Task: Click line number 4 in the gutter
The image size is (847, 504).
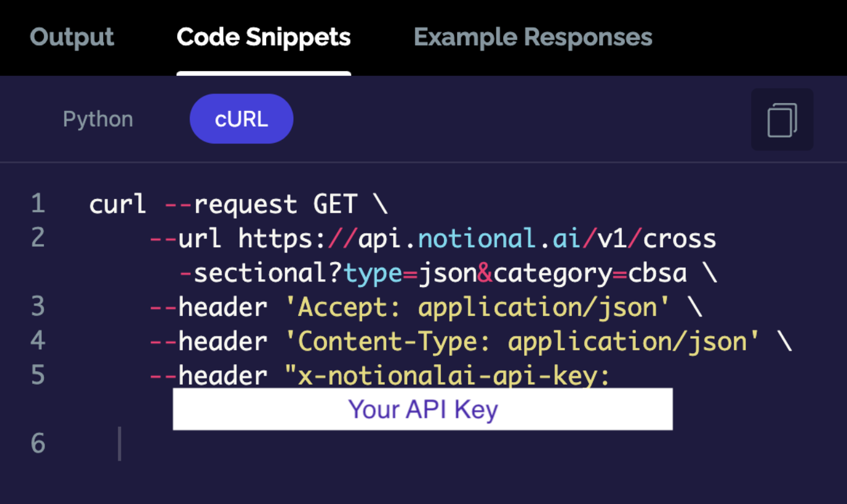Action: point(38,341)
